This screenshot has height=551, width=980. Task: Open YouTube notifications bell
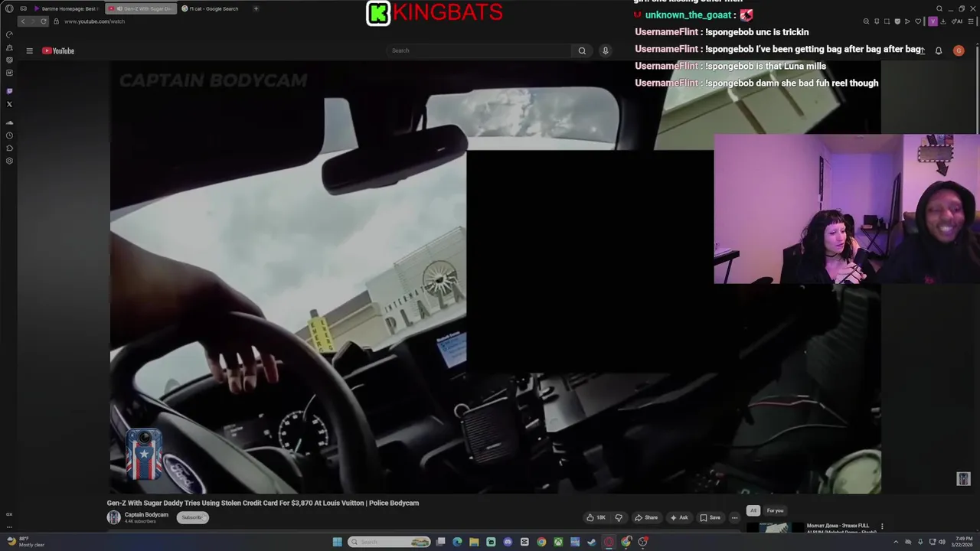(x=939, y=51)
